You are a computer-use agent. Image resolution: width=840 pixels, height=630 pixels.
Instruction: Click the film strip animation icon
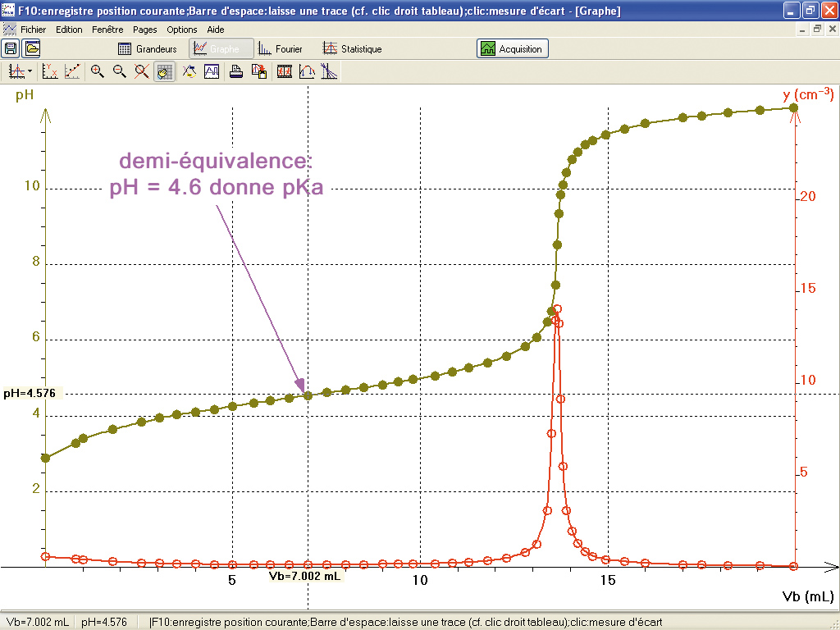tap(284, 71)
